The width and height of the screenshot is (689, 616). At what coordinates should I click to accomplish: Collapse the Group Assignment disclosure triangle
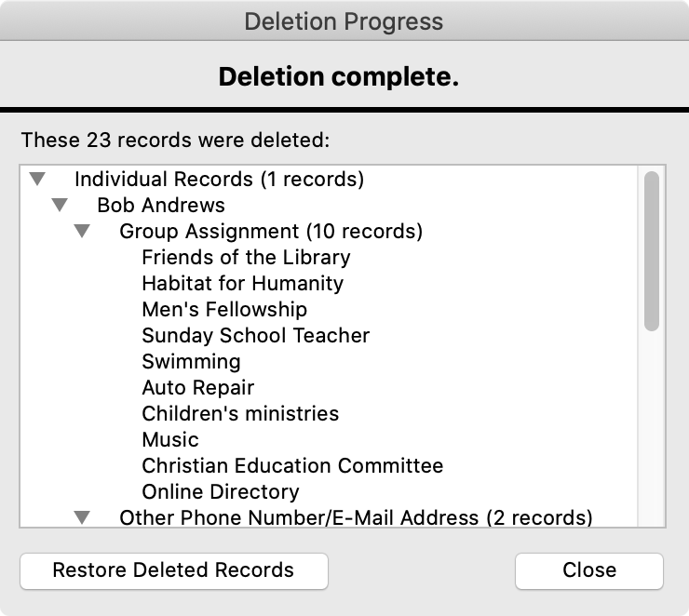click(x=82, y=231)
